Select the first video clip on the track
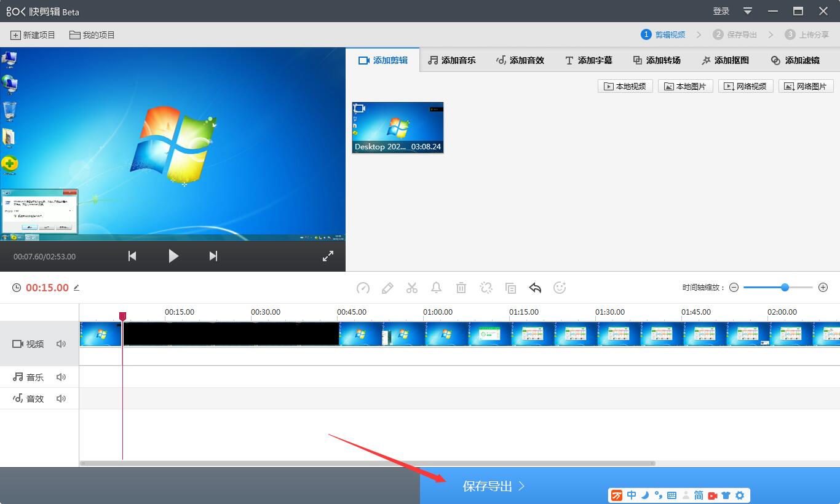The image size is (840, 504). pyautogui.click(x=101, y=334)
